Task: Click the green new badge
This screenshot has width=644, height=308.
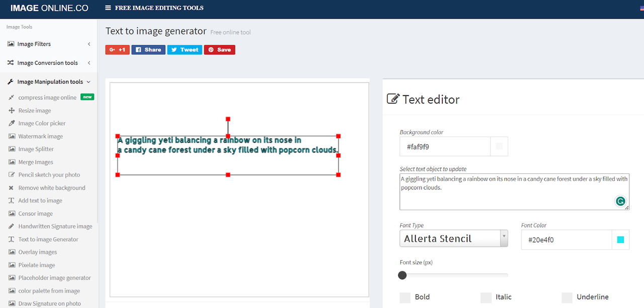Action: tap(88, 97)
